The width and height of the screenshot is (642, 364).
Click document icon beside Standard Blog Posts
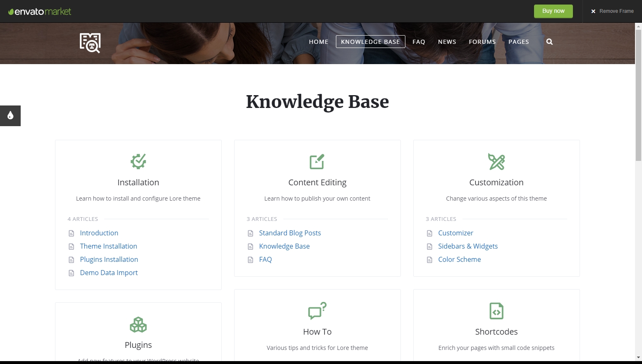[250, 233]
